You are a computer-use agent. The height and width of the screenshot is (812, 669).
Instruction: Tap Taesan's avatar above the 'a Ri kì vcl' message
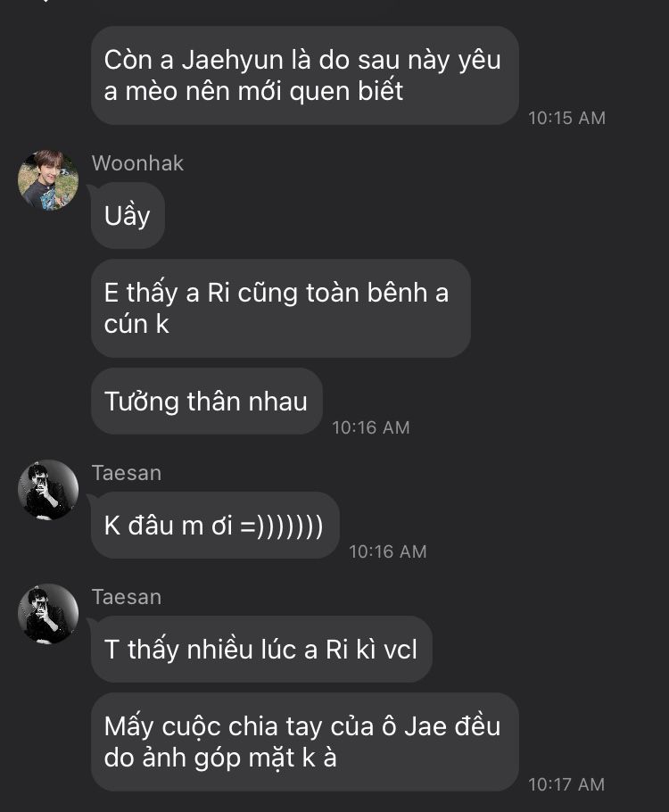coord(48,614)
